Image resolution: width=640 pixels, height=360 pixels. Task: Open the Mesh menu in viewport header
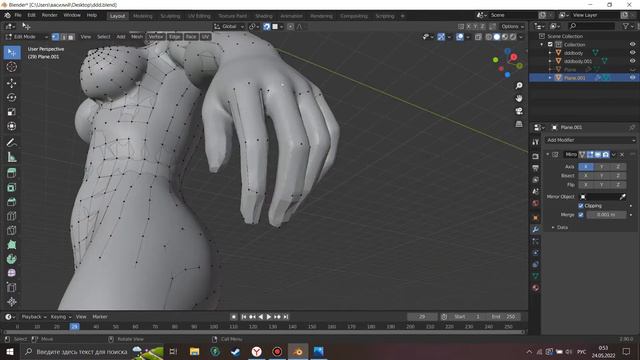click(x=137, y=37)
